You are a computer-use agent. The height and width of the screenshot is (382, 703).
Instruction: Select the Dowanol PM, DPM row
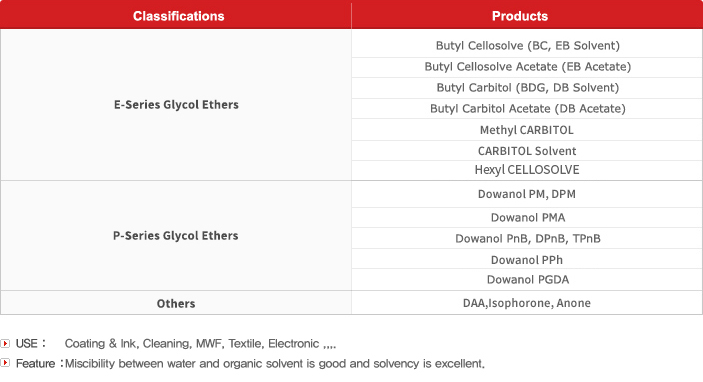tap(527, 194)
